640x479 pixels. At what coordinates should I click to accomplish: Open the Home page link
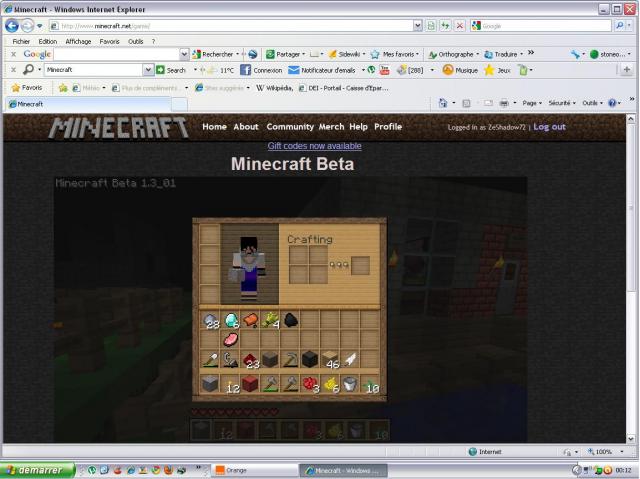pos(214,127)
